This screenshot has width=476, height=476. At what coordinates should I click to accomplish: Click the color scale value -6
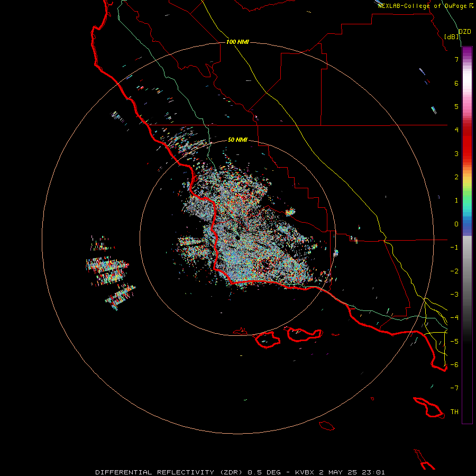(454, 365)
